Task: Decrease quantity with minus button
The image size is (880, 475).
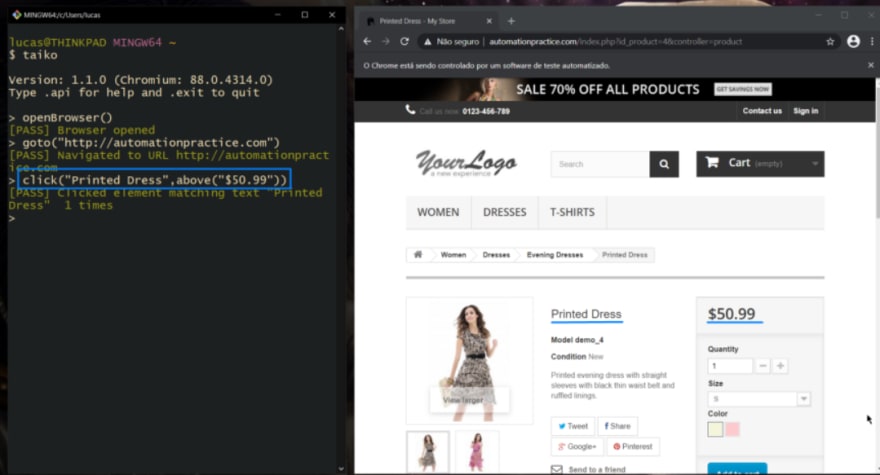Action: point(763,366)
